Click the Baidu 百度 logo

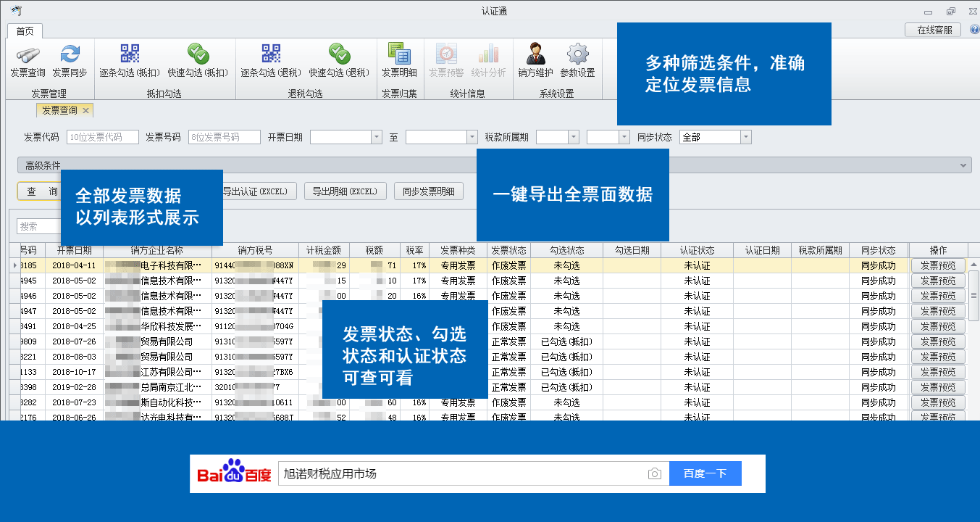[233, 473]
